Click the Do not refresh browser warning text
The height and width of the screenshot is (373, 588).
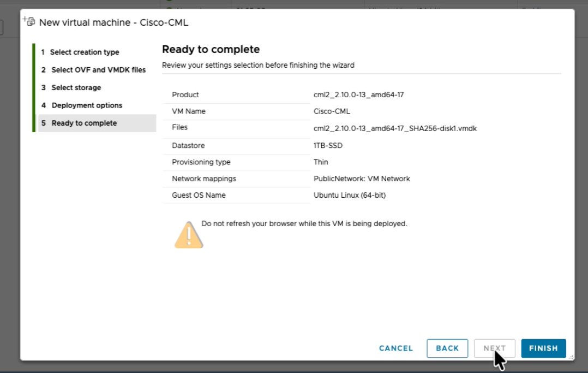(x=304, y=223)
